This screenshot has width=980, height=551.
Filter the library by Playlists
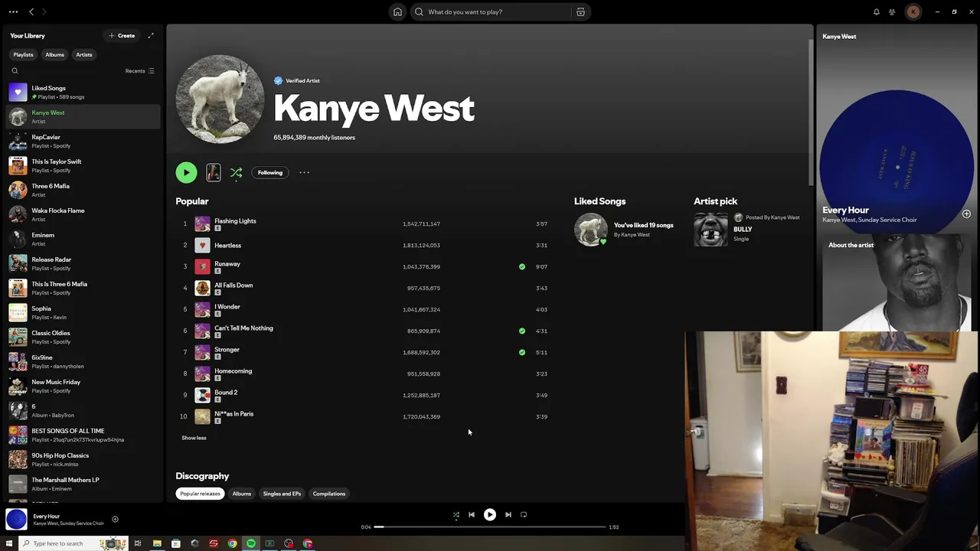point(23,54)
